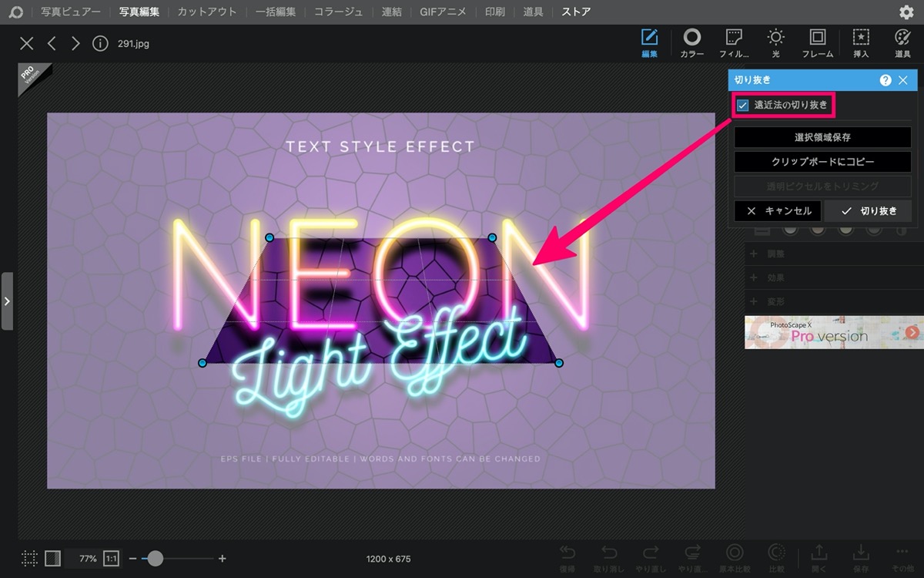
Task: Toggle the 1:1 actual size button
Action: [x=111, y=558]
